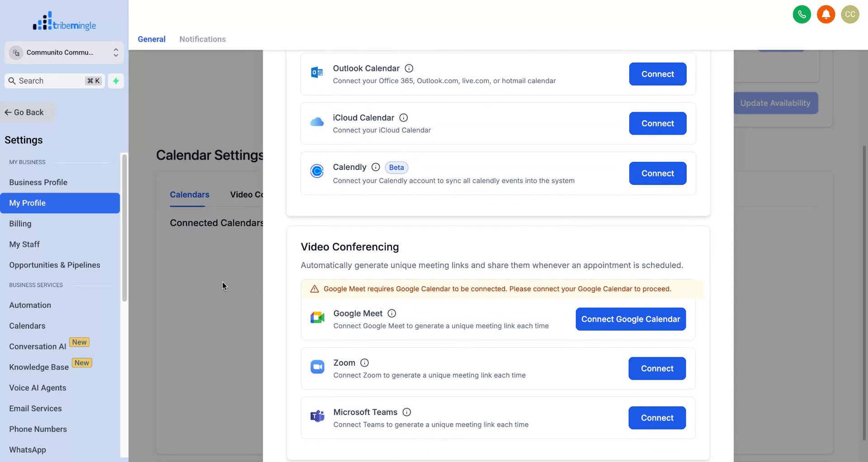Open Voice AI Agents settings
The width and height of the screenshot is (868, 462).
[38, 388]
